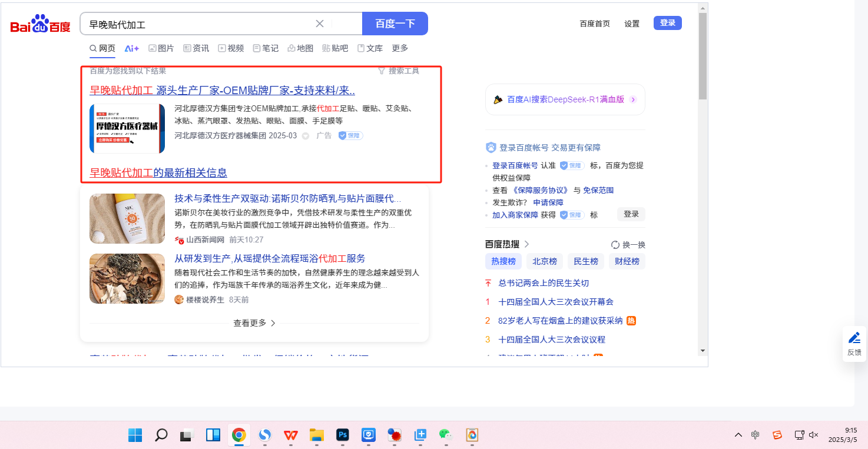Launch WPS Office from the taskbar
The image size is (868, 449).
(x=291, y=435)
